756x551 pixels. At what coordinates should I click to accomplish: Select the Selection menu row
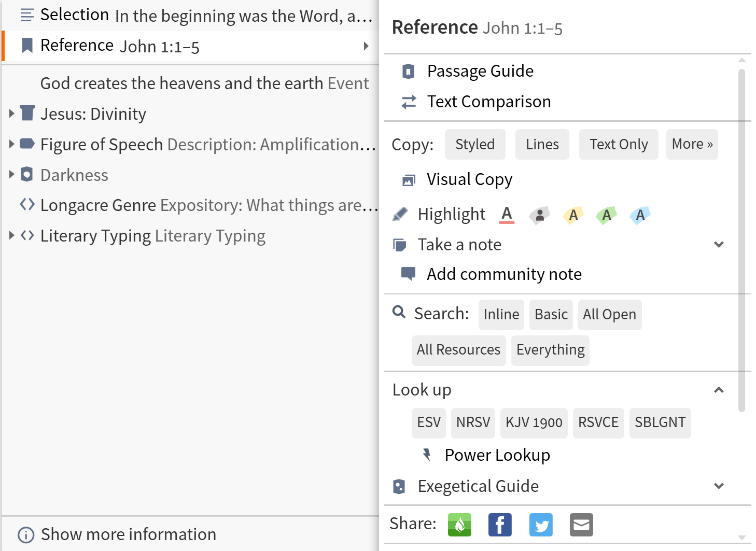coord(190,16)
